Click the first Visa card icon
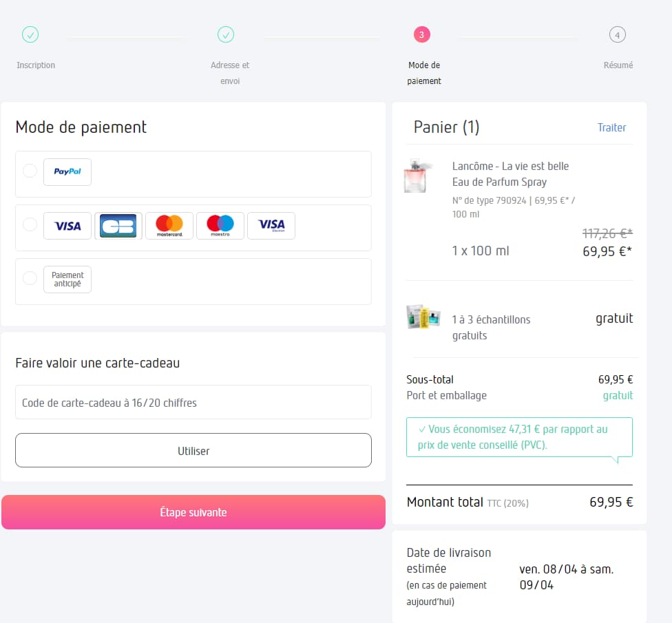This screenshot has height=623, width=672. click(x=67, y=226)
